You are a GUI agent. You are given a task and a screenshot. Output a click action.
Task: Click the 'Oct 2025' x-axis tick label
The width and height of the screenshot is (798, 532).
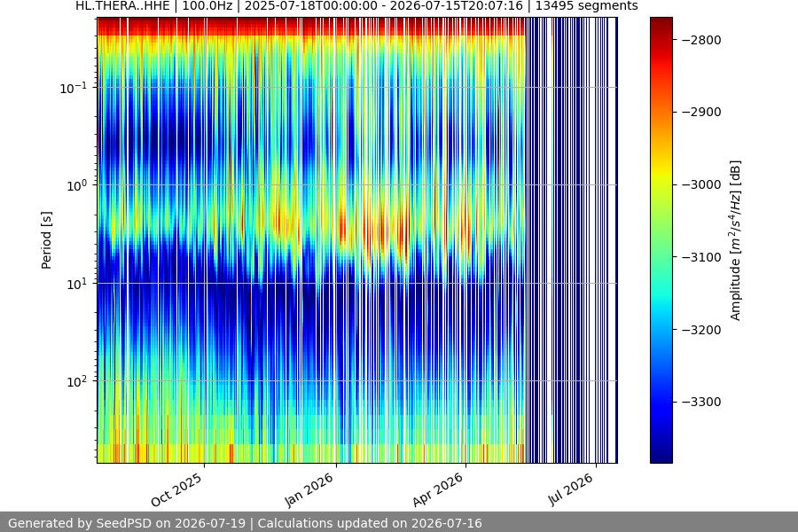click(x=176, y=490)
